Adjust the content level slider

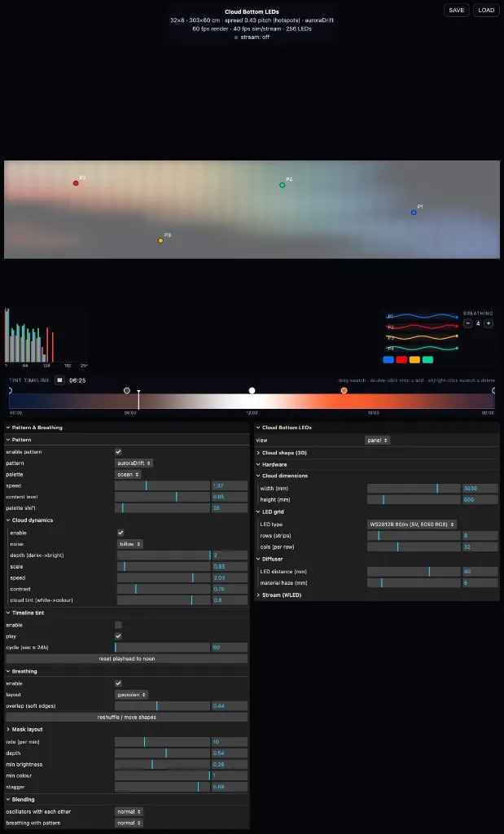tap(162, 497)
